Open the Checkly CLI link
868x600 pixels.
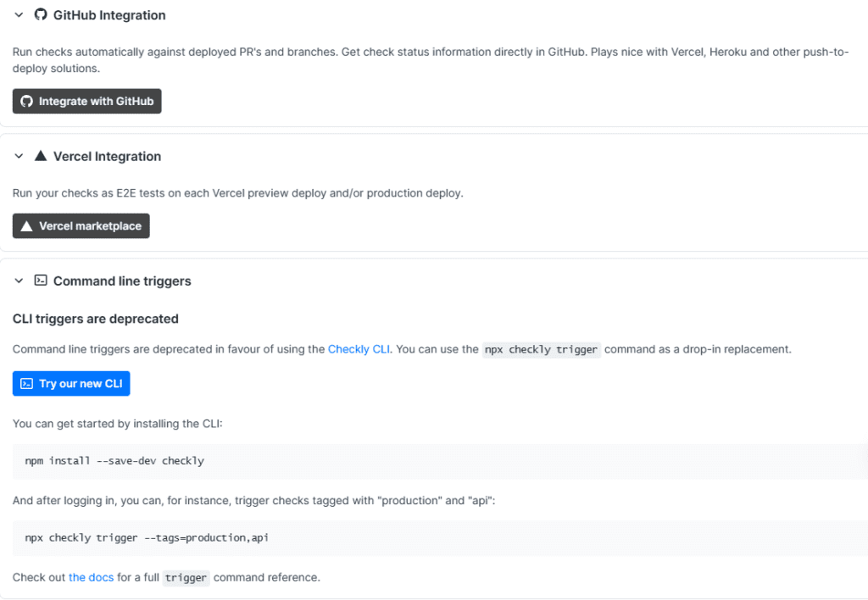(x=359, y=349)
